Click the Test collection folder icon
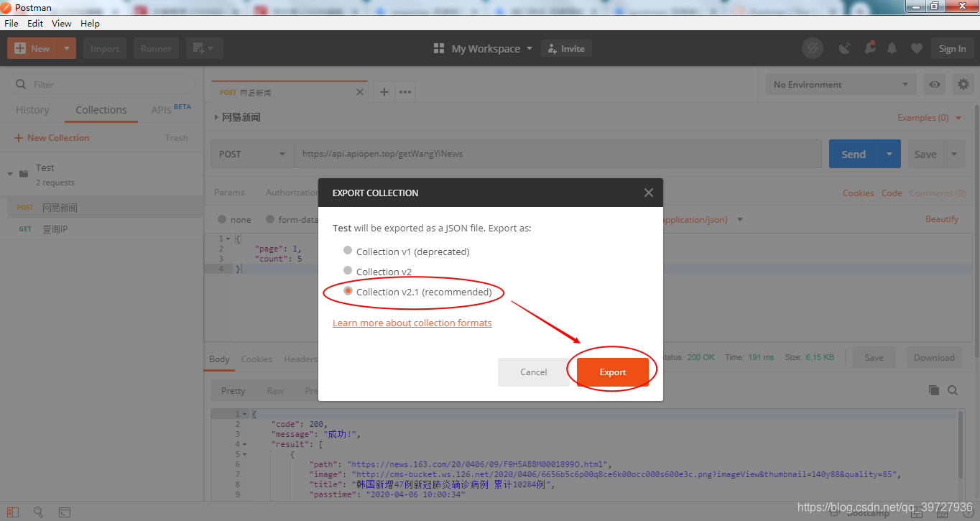Screen dimensions: 980x521 pos(24,174)
